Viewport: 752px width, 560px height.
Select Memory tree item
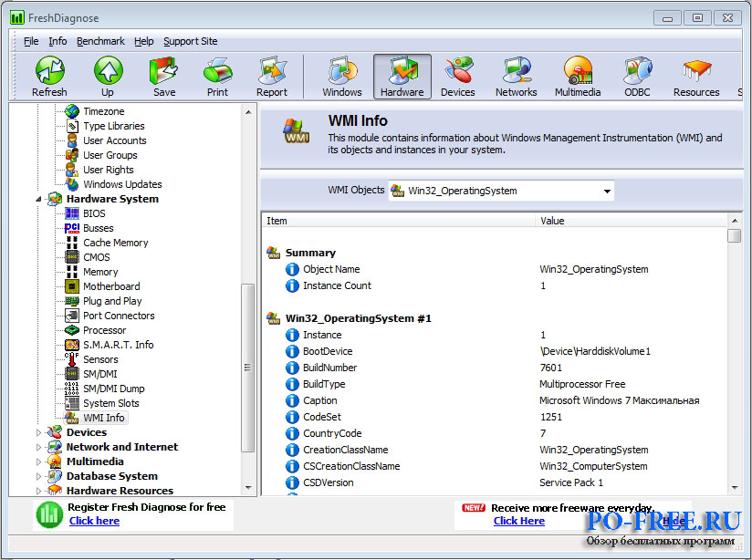point(91,272)
